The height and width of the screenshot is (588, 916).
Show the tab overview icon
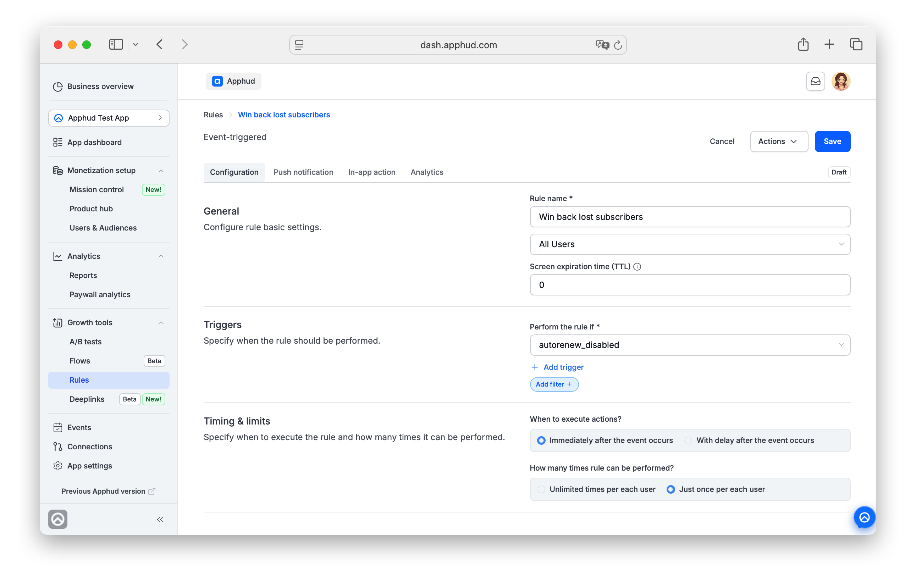click(855, 45)
